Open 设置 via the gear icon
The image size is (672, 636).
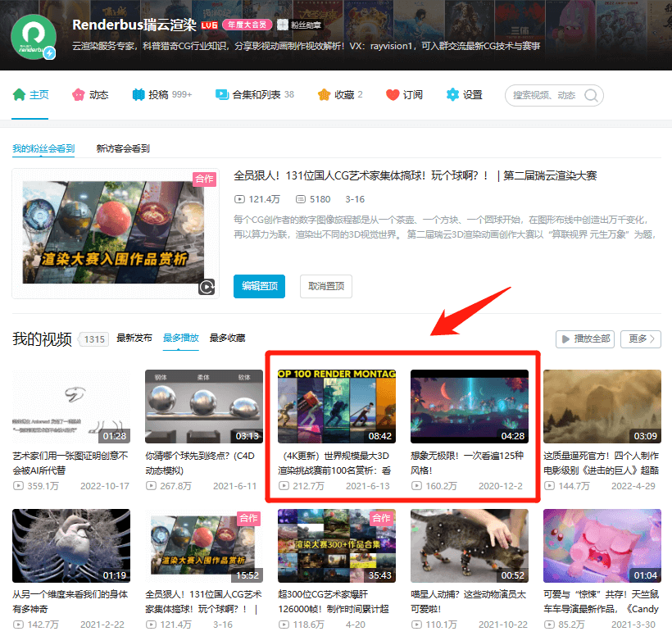[452, 94]
